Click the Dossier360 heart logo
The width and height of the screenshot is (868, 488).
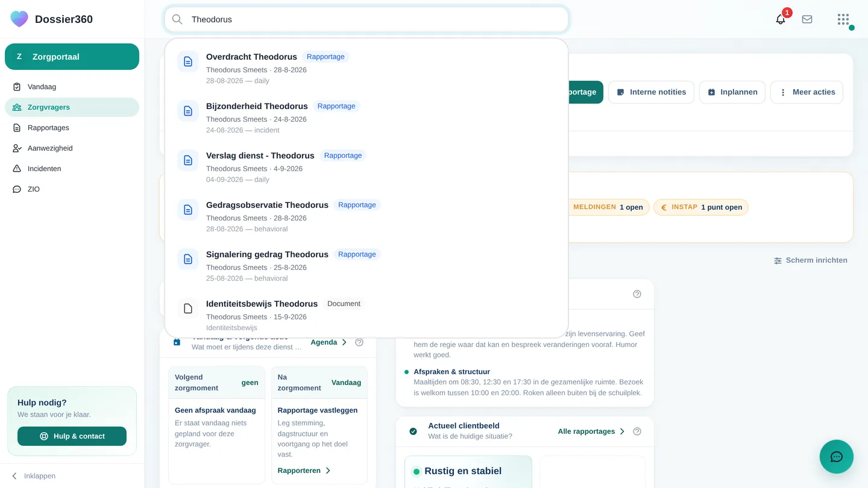point(19,19)
